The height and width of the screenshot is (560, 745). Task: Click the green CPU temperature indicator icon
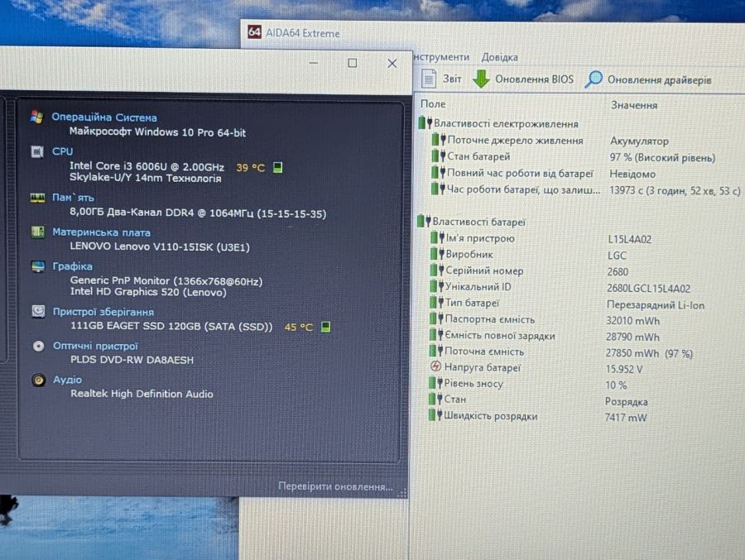pyautogui.click(x=278, y=167)
